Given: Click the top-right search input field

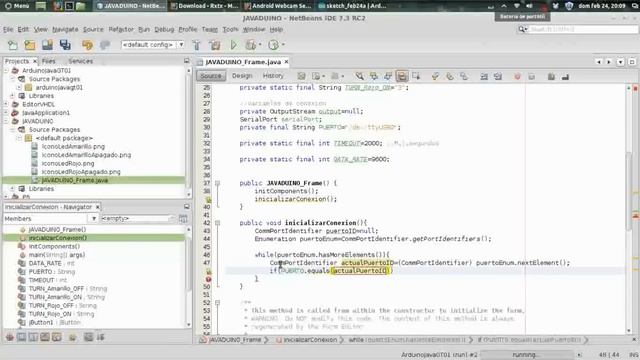Looking at the screenshot, I should tap(583, 29).
